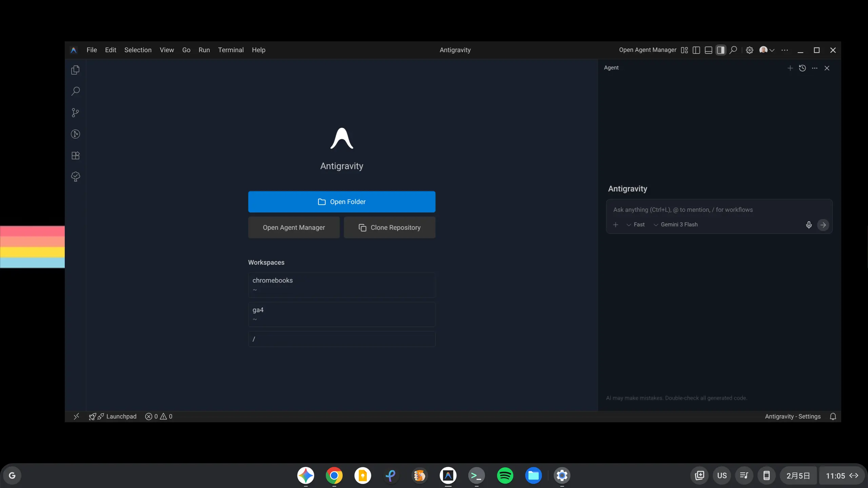Open the / root workspace
The width and height of the screenshot is (868, 488).
coord(341,339)
